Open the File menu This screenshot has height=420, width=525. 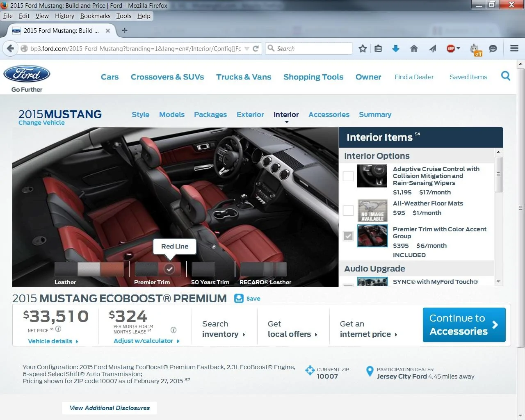pos(8,16)
